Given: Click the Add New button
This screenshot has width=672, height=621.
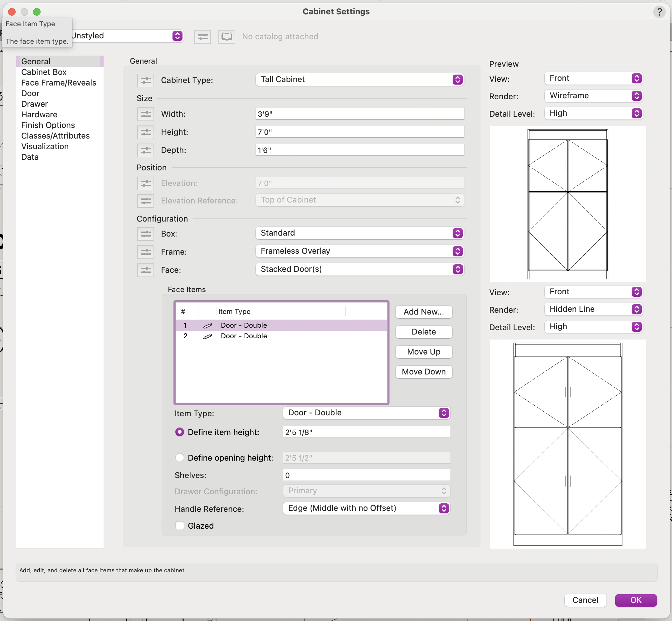Looking at the screenshot, I should pos(423,312).
